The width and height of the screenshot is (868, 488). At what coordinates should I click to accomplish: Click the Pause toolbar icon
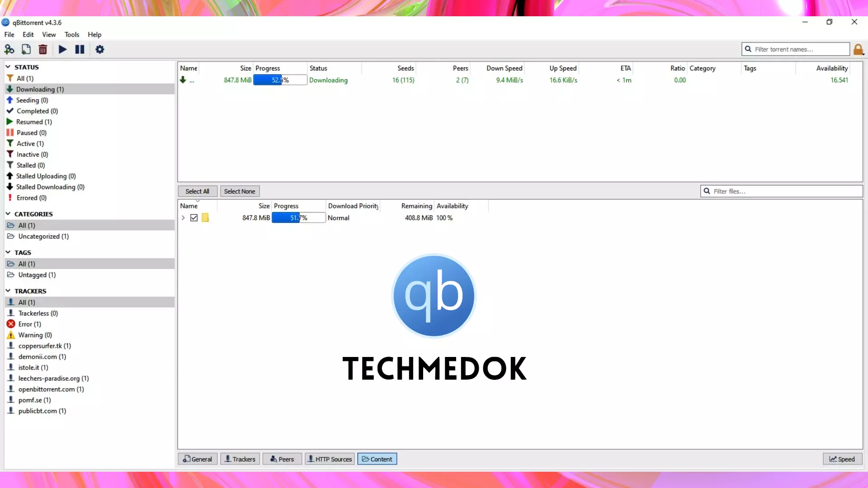[80, 49]
